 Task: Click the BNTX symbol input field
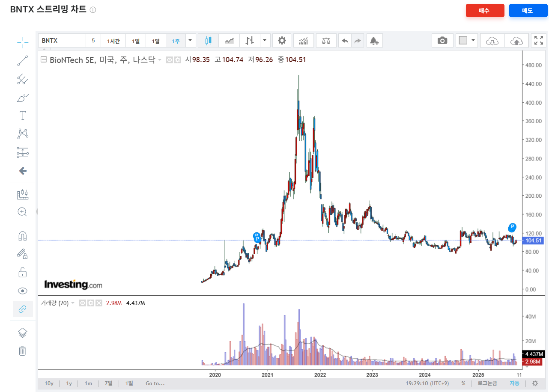[62, 41]
